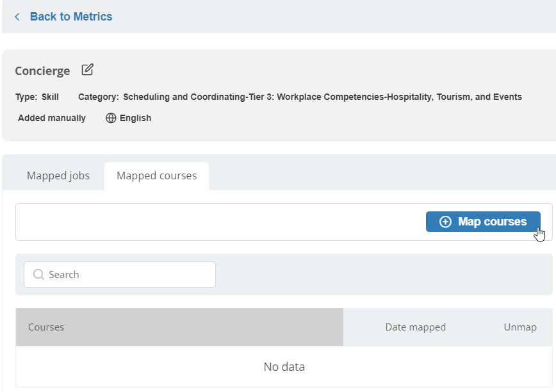Screen dimensions: 556x392
Task: Open the edit pencil icon beside Concierge
Action: (x=88, y=70)
